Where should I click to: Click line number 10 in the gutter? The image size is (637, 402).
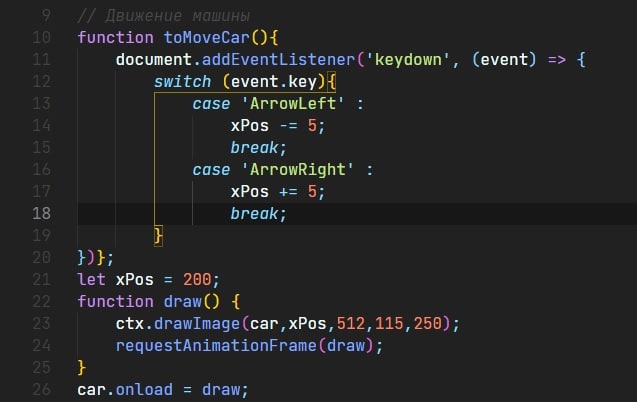pos(41,37)
